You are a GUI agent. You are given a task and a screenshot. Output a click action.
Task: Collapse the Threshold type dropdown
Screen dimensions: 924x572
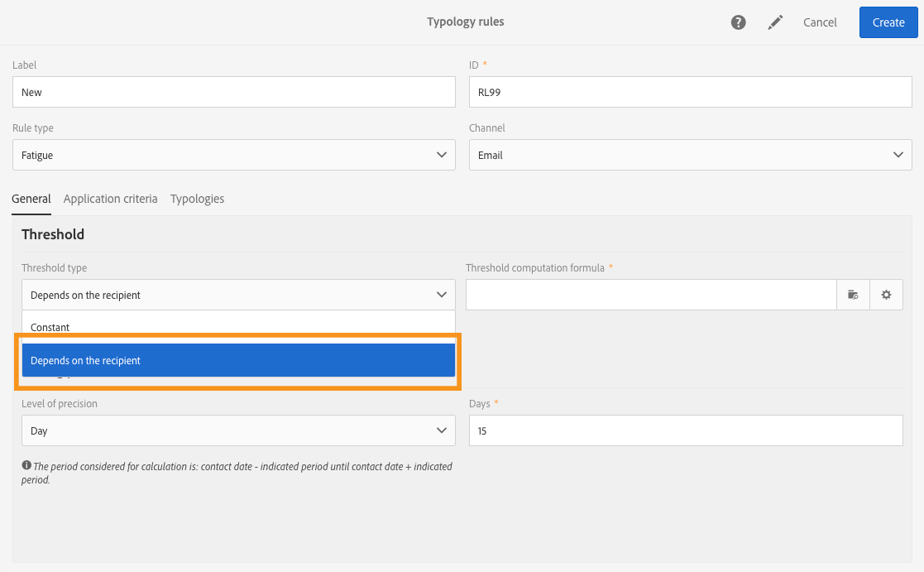point(238,295)
